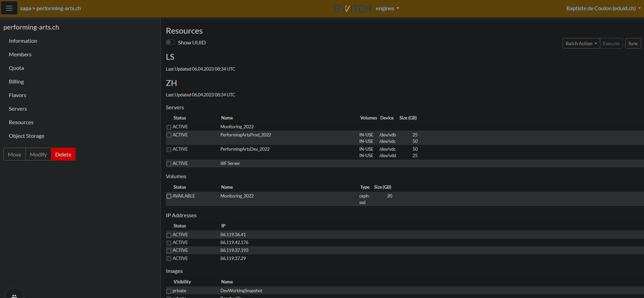644x298 pixels.
Task: Check the Monitoring_2022 server checkbox
Action: tap(169, 127)
